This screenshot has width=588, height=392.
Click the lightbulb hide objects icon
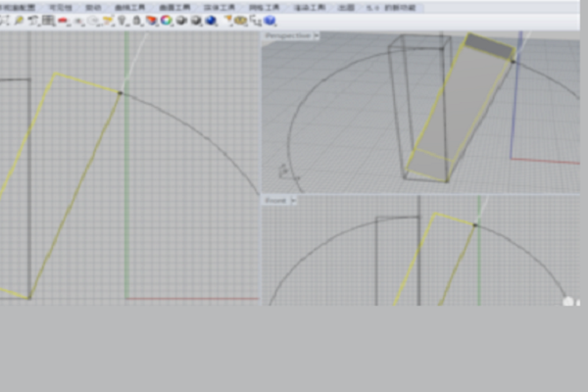[121, 20]
